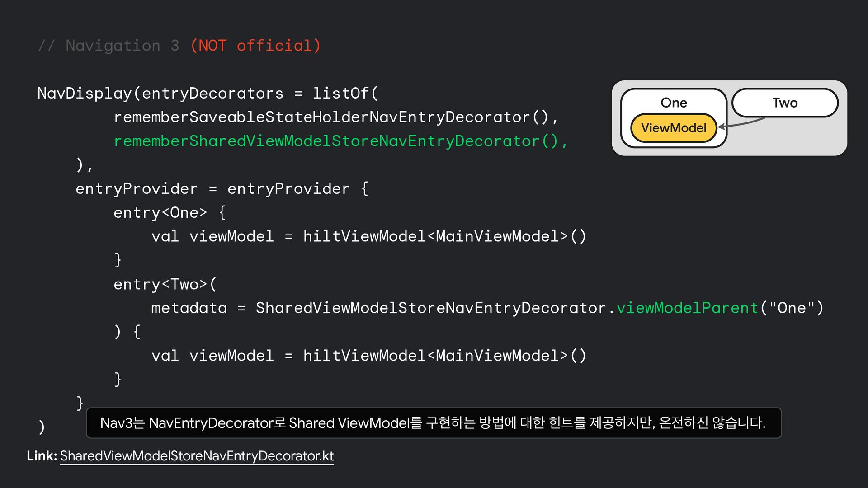Viewport: 868px width, 488px height.
Task: Click the NavDisplay(entryDecorators line
Action: (208, 93)
